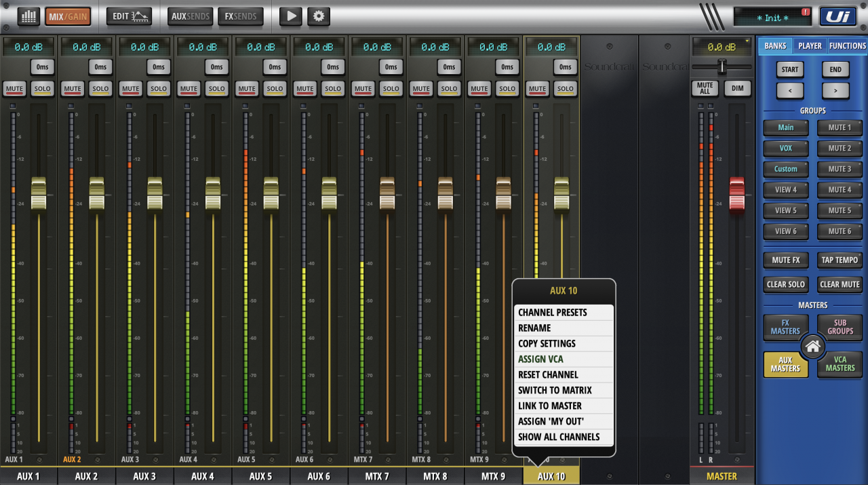Screen dimensions: 868x485
Task: Toggle the DIM button on master
Action: click(x=737, y=88)
